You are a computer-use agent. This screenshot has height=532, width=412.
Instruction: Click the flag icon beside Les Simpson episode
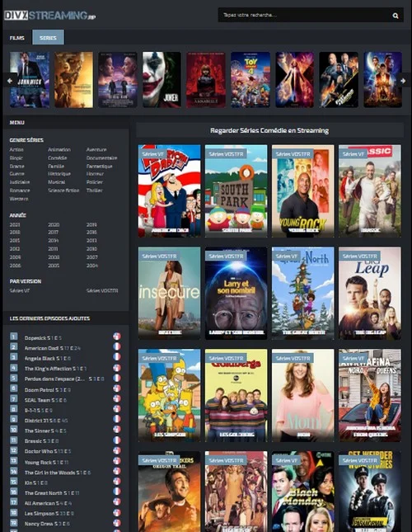[117, 513]
